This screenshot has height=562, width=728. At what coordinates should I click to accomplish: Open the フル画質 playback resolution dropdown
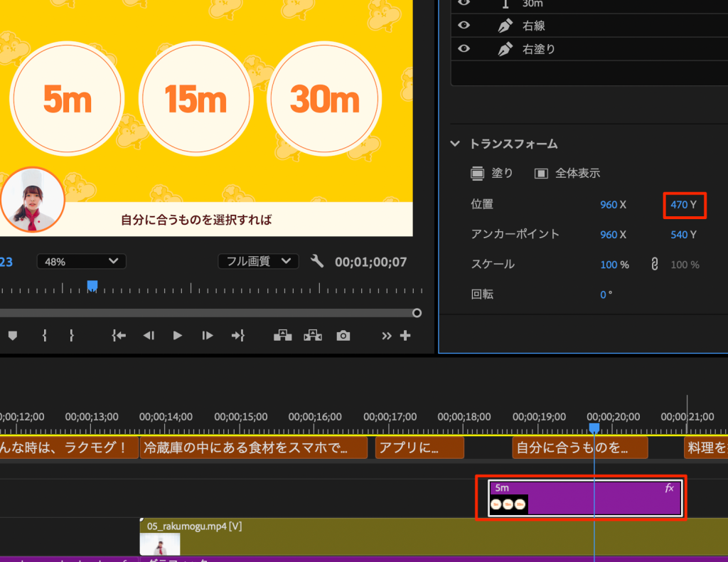[257, 261]
